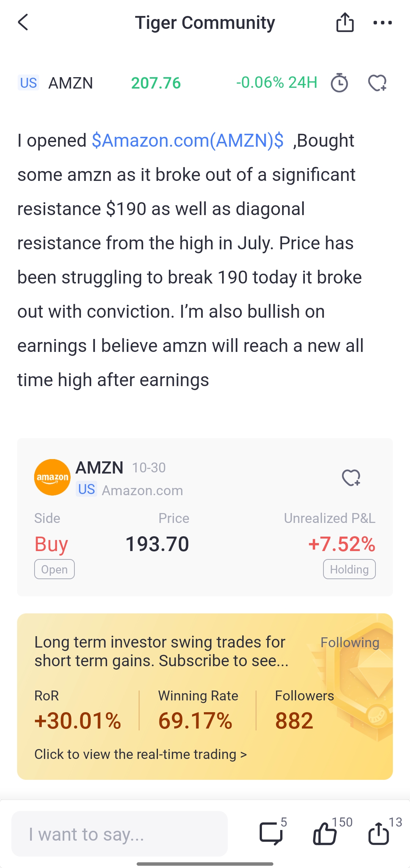Add AMZN to watchlist via header heart
This screenshot has width=410, height=868.
[377, 83]
